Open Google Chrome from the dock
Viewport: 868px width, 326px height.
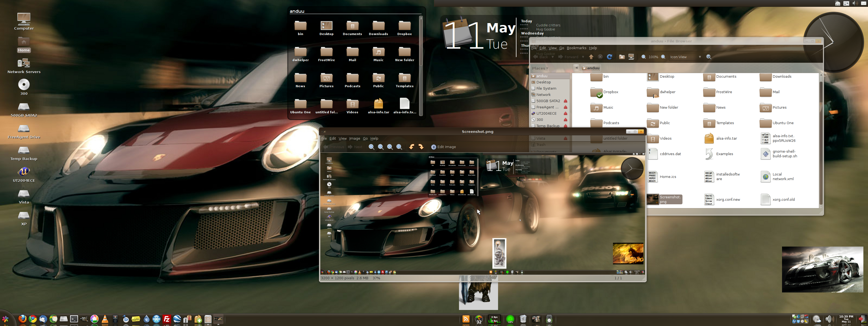point(33,319)
